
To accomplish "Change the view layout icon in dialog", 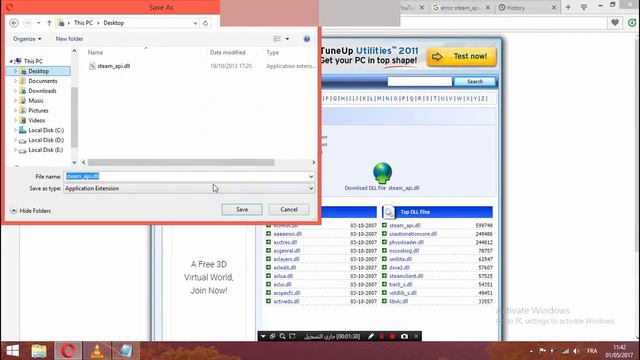I will tap(277, 39).
